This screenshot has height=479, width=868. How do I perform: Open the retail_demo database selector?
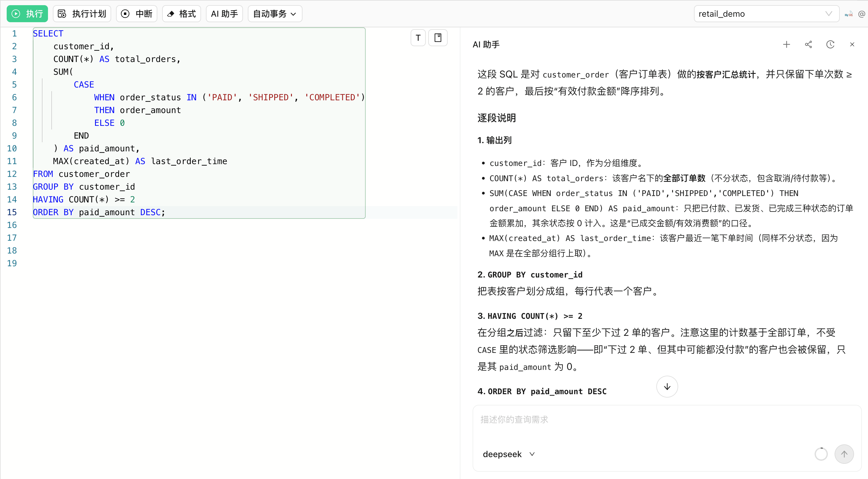pos(766,14)
